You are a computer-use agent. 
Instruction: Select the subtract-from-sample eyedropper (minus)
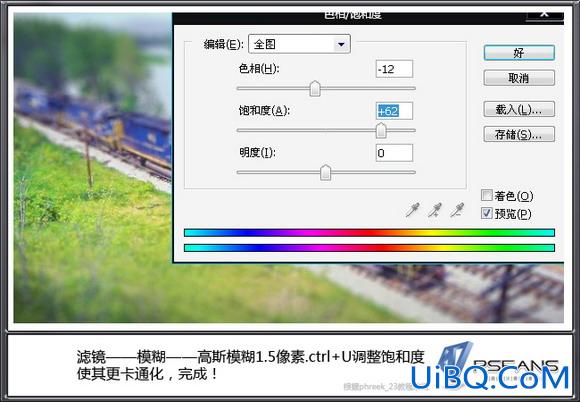[x=457, y=209]
